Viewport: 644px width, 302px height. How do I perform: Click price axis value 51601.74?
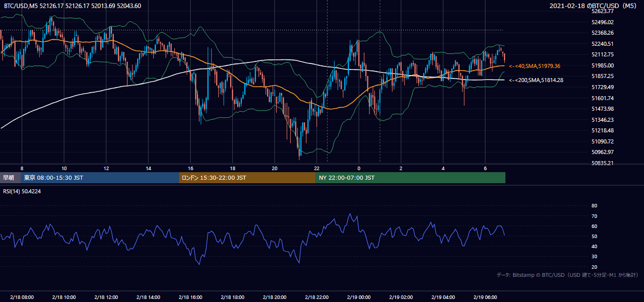coord(602,98)
